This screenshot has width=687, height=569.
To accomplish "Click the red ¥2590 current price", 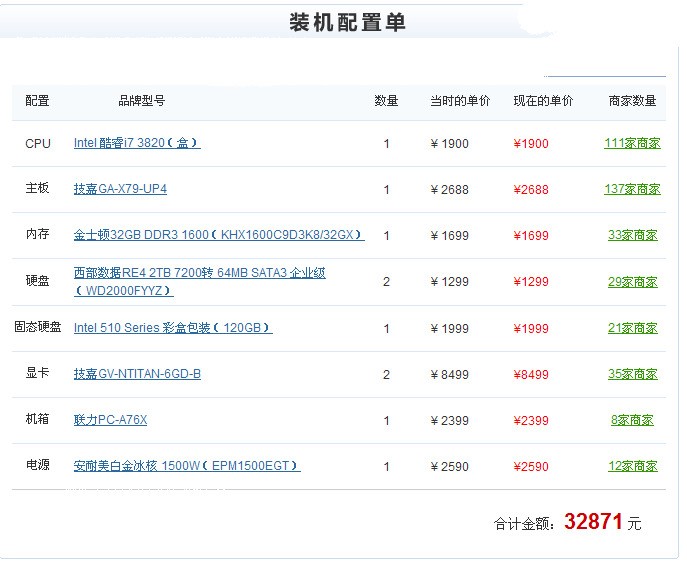I will 531,467.
